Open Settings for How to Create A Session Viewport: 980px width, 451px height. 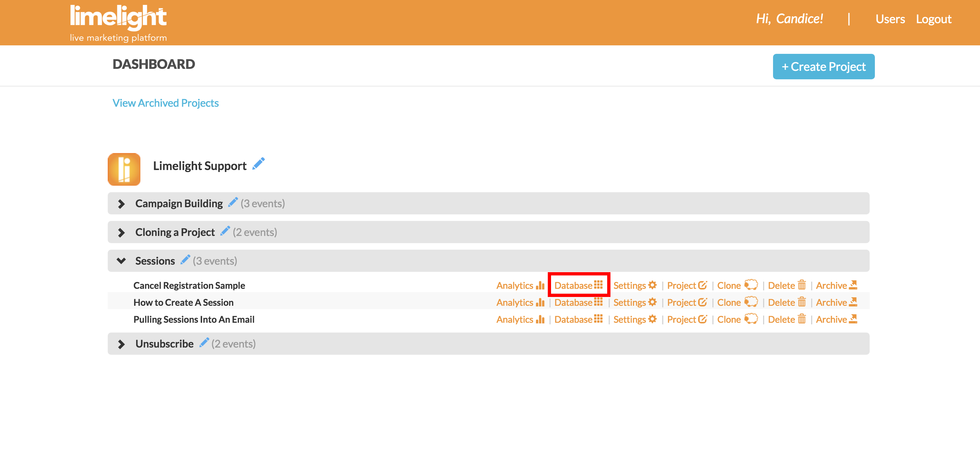pyautogui.click(x=635, y=302)
